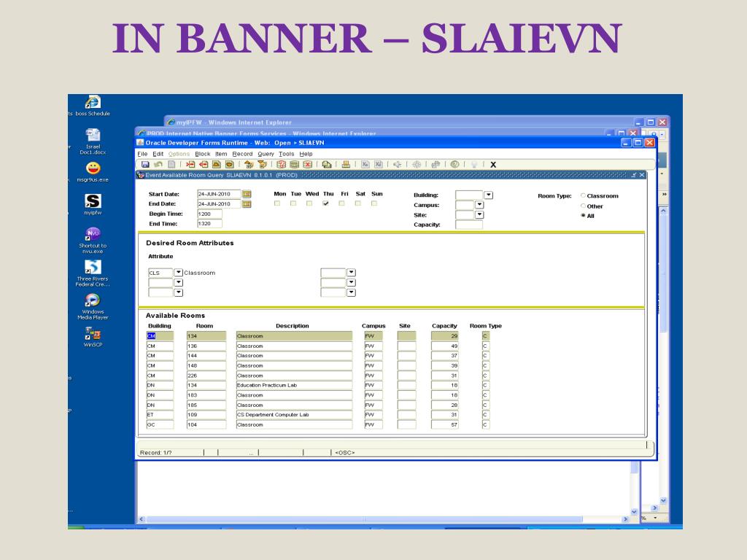Check the Tue day checkbox
The width and height of the screenshot is (747, 560).
coord(293,203)
